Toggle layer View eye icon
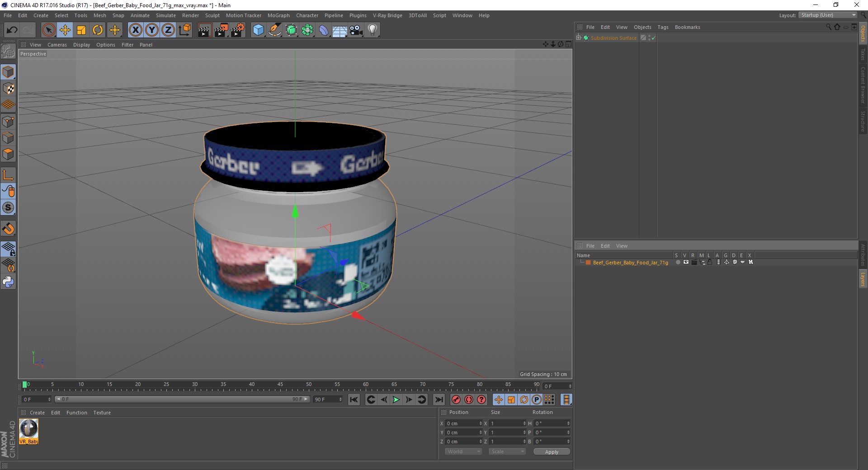Screen dimensions: 868x470 (x=686, y=262)
